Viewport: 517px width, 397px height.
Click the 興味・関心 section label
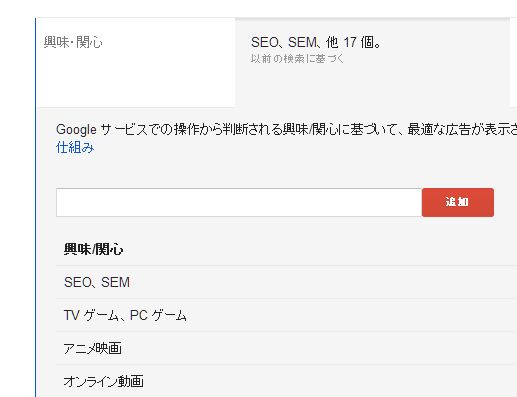pos(73,42)
